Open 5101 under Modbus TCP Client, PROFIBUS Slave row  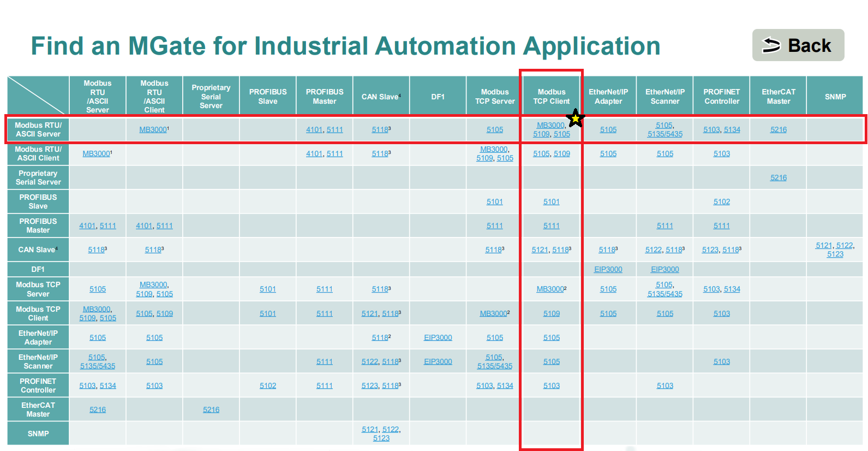click(552, 201)
